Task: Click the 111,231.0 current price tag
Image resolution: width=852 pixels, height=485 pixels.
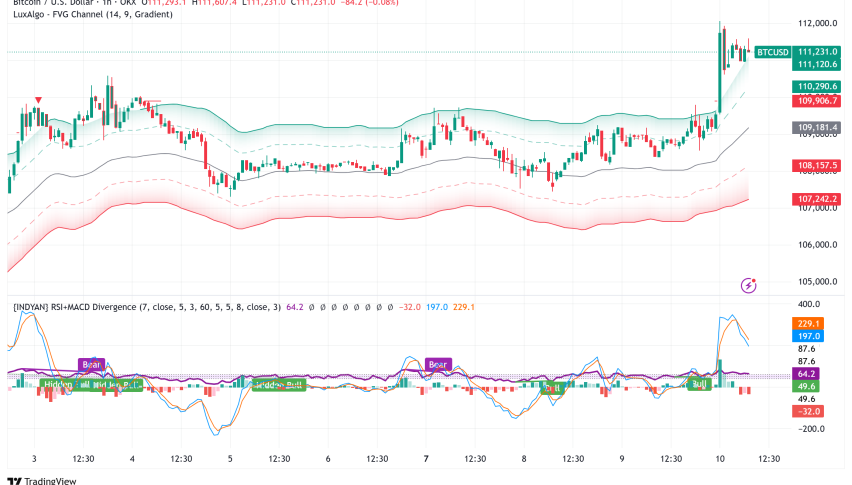Action: (x=817, y=52)
